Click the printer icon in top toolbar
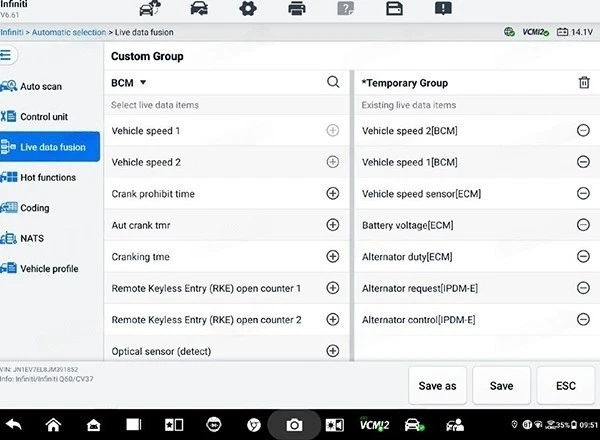600x440 pixels. (x=296, y=10)
